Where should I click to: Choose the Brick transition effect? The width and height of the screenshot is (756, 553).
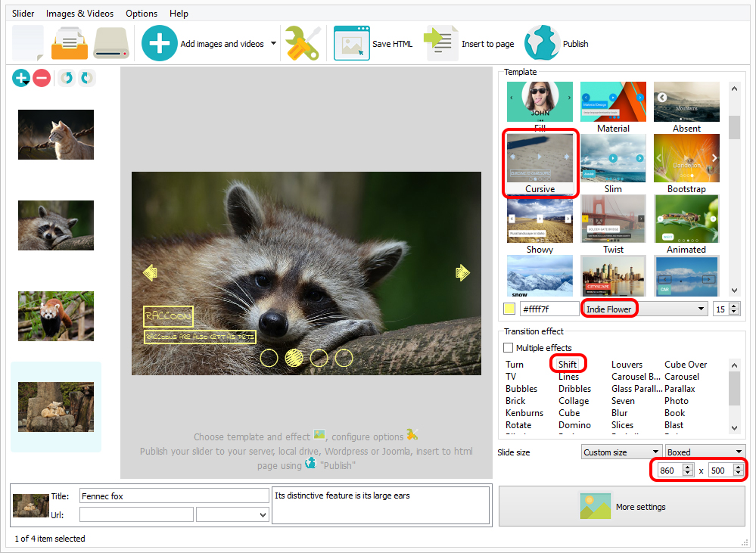point(515,401)
